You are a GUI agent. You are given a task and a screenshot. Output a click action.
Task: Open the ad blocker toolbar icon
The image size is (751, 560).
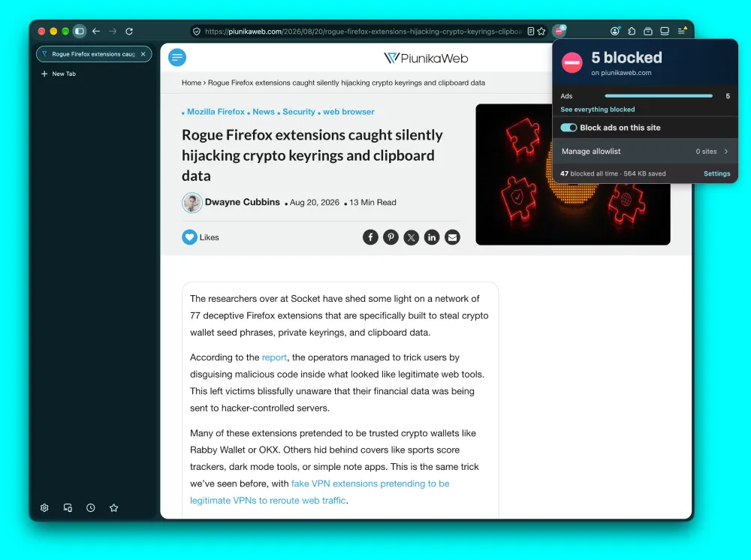click(x=559, y=31)
